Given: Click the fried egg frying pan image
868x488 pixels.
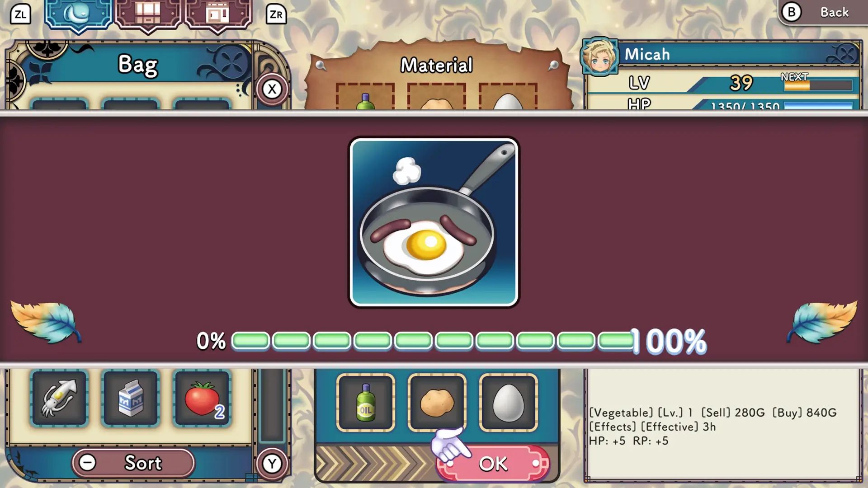Looking at the screenshot, I should pyautogui.click(x=434, y=222).
